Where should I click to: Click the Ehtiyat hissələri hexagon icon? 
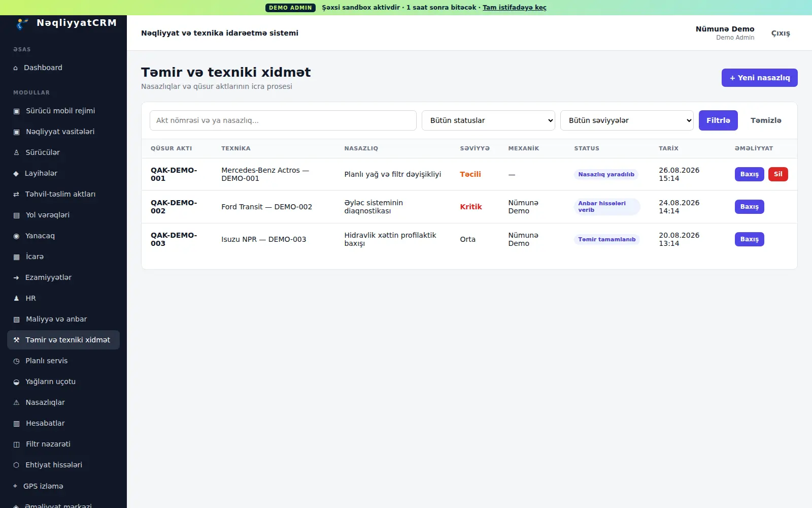(16, 465)
